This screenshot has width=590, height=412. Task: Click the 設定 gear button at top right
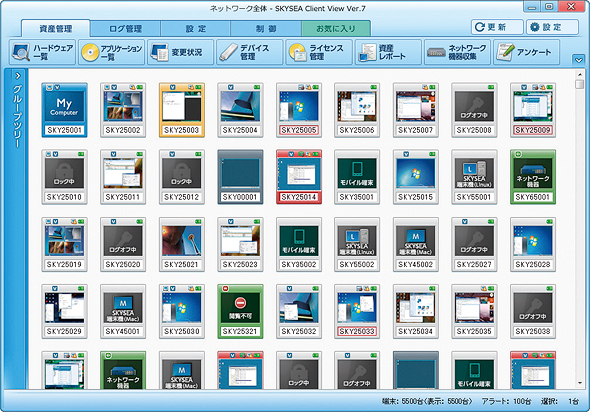[x=552, y=27]
